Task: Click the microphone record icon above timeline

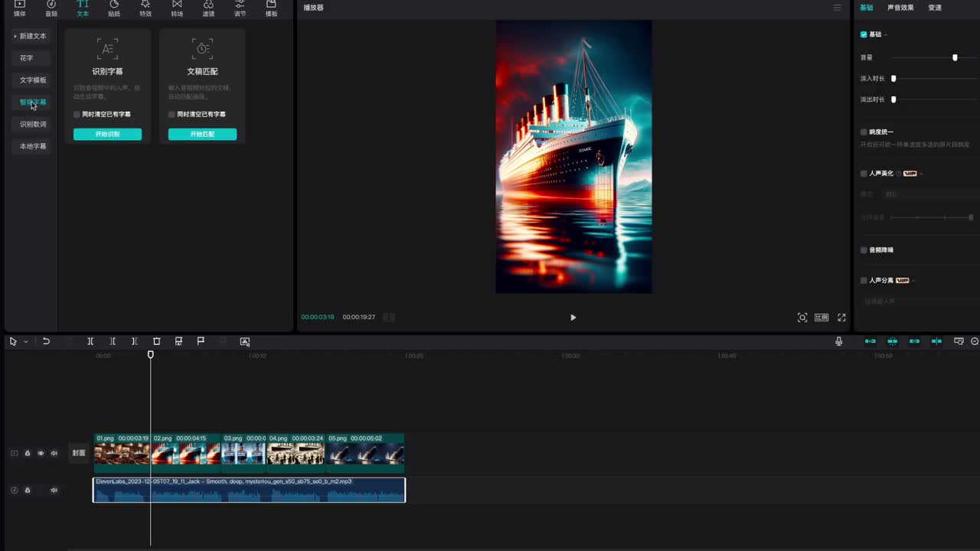Action: click(839, 341)
